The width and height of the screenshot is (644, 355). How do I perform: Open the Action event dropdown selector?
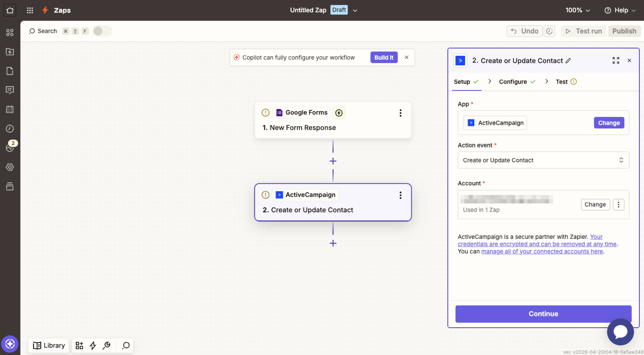tap(543, 160)
